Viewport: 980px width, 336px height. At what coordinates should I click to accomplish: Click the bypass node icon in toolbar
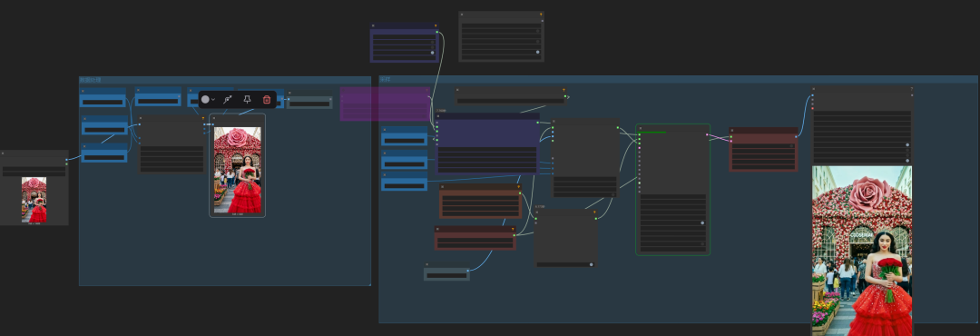pos(228,100)
